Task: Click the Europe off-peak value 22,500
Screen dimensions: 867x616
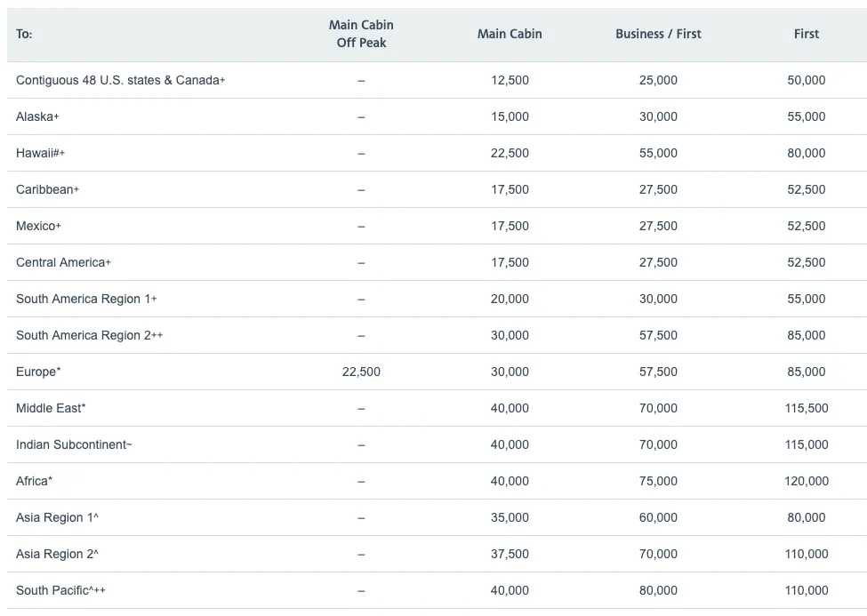Action: [361, 372]
